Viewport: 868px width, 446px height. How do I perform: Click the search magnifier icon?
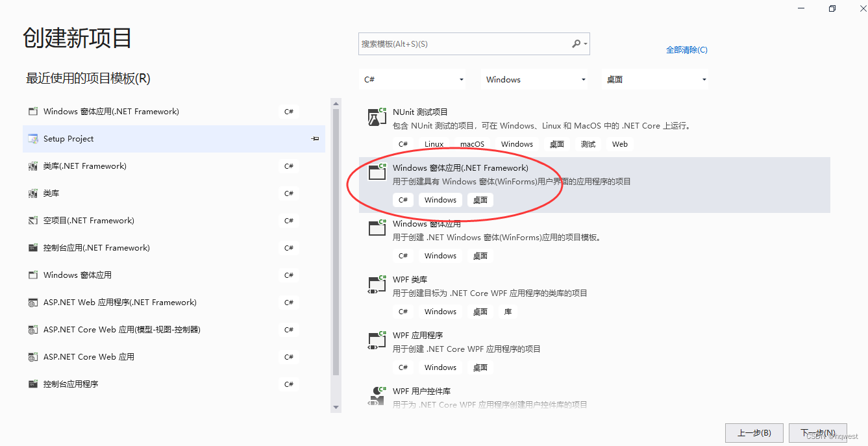(x=576, y=44)
